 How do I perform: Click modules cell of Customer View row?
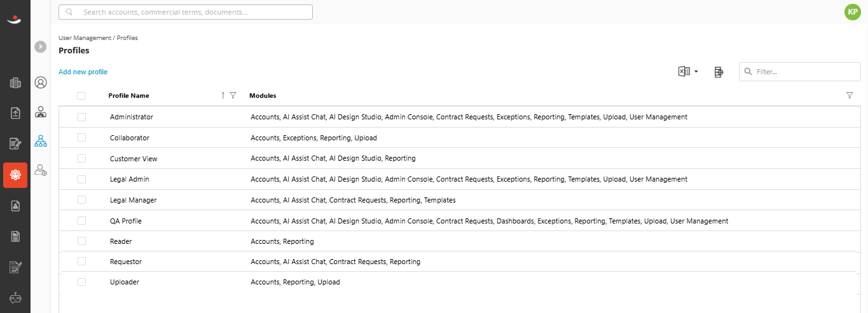[x=333, y=159]
